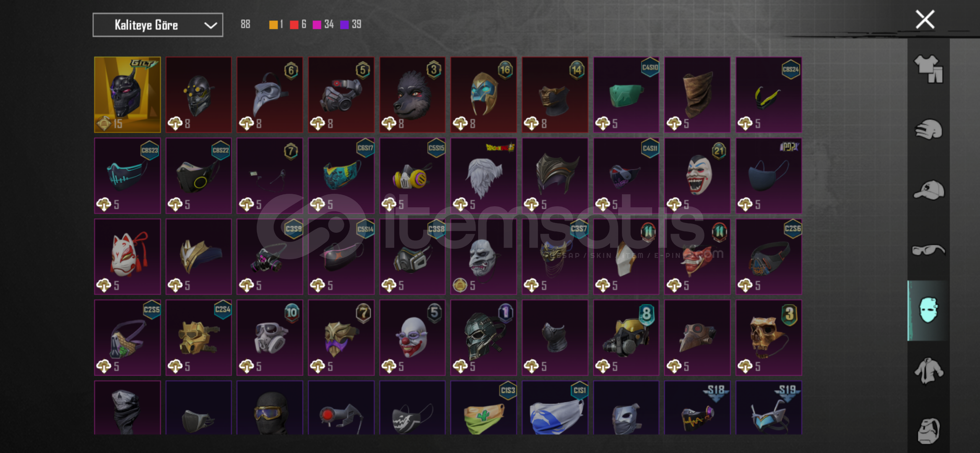Select the glasses category icon
Screen dimensions: 980x453
pyautogui.click(x=928, y=250)
